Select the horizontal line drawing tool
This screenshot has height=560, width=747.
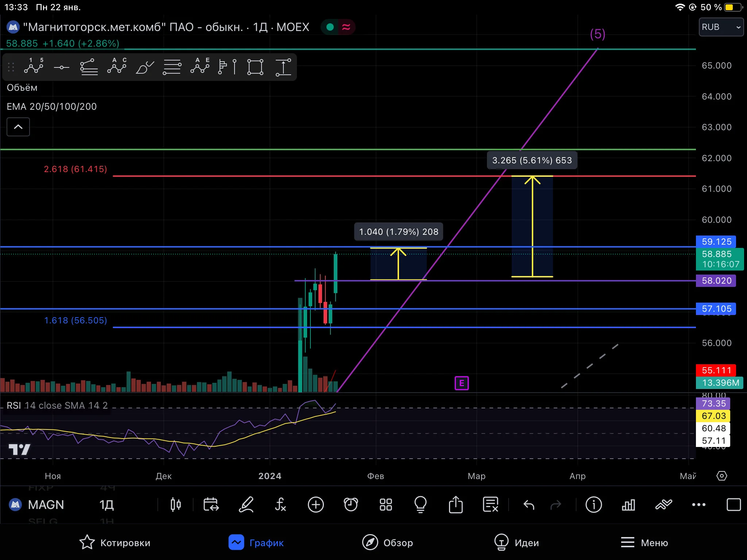(61, 67)
